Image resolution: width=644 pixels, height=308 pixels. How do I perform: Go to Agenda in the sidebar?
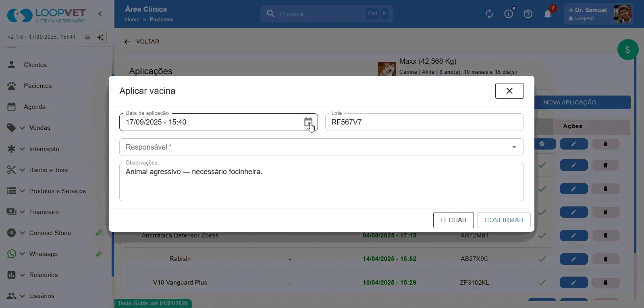35,107
